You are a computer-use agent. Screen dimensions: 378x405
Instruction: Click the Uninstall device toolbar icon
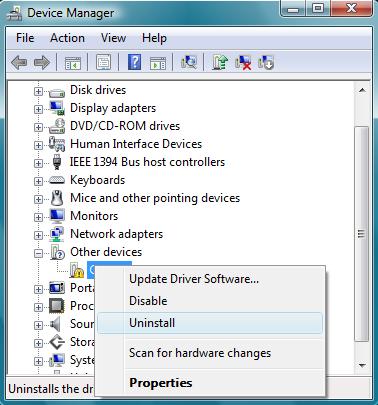coord(266,62)
